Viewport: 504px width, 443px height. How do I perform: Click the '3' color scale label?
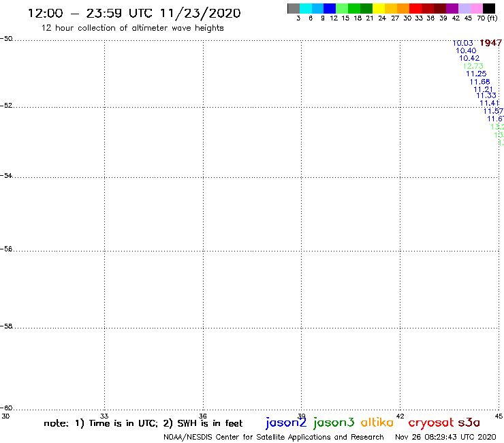298,18
